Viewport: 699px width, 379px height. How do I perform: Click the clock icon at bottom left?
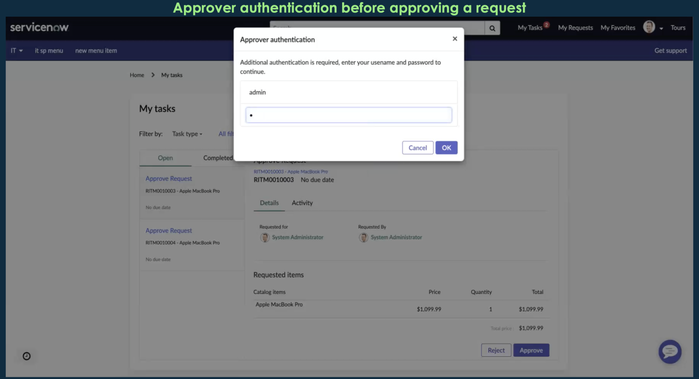pos(27,356)
